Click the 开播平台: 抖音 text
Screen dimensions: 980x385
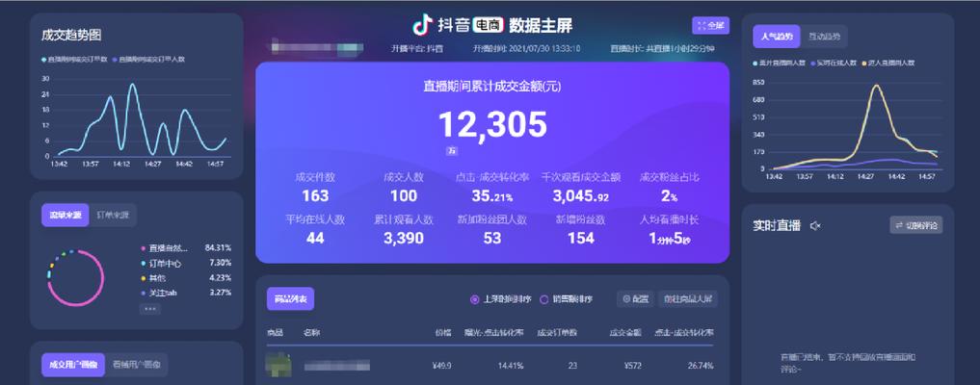417,48
